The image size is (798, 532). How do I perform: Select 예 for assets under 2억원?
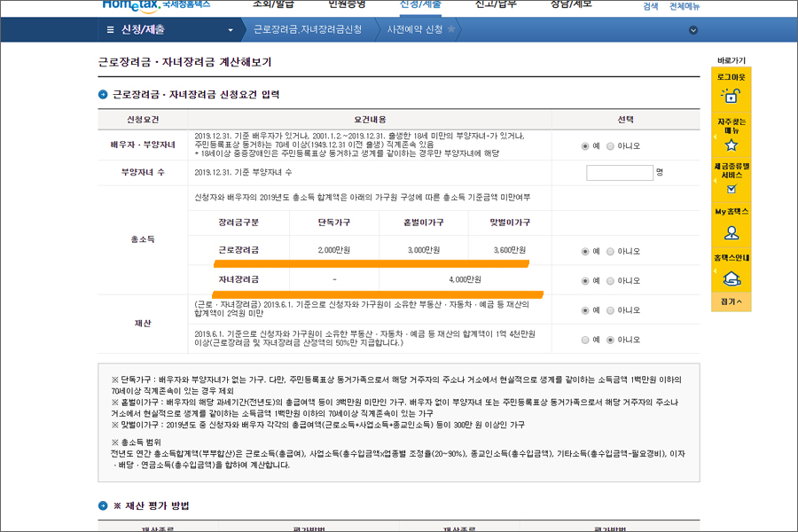tap(585, 310)
